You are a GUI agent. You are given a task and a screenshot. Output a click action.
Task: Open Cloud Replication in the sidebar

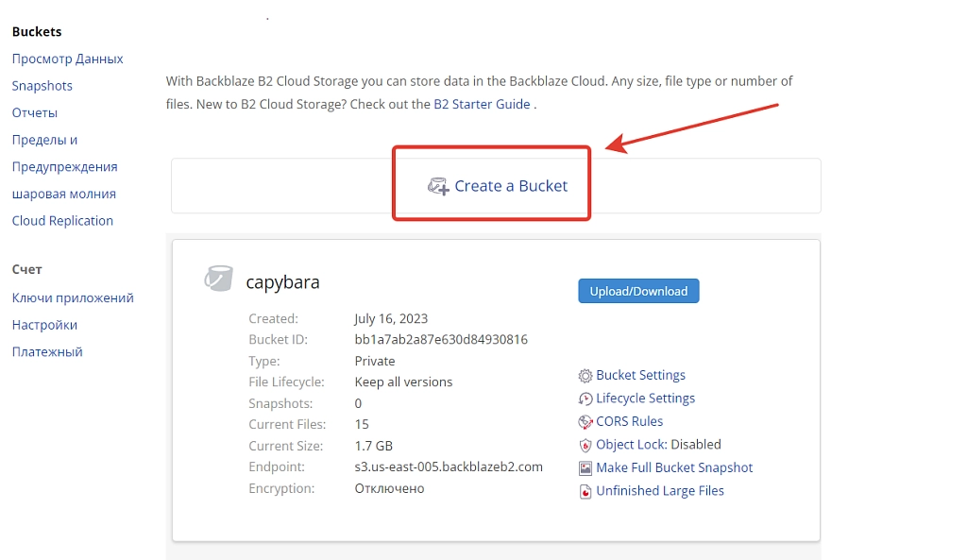click(63, 221)
